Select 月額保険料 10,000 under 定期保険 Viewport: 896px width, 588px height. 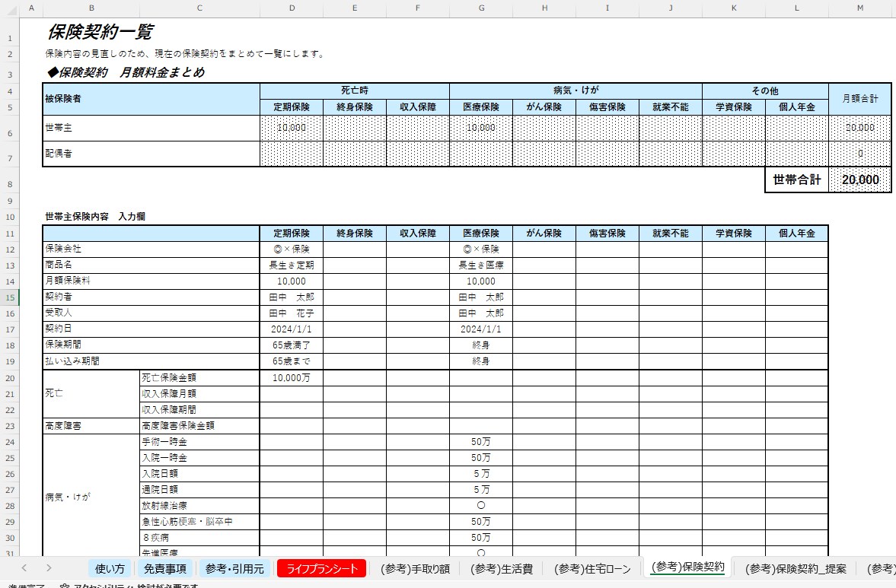point(292,281)
